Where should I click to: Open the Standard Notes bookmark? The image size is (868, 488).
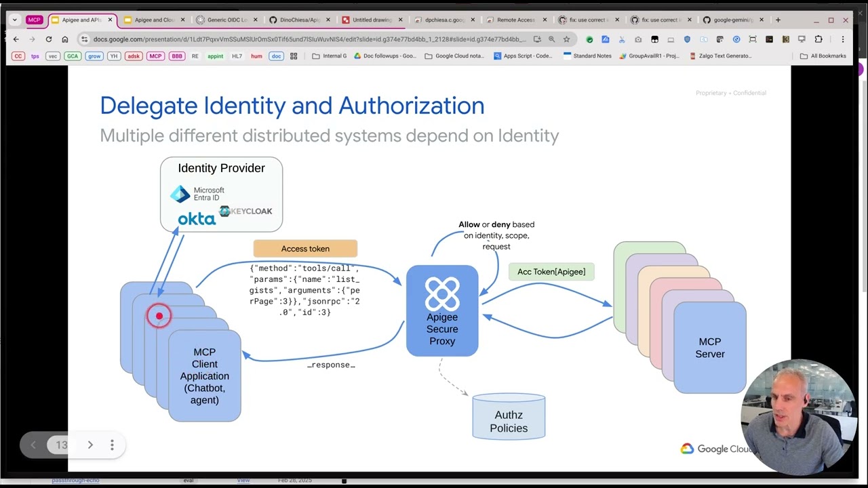point(587,56)
